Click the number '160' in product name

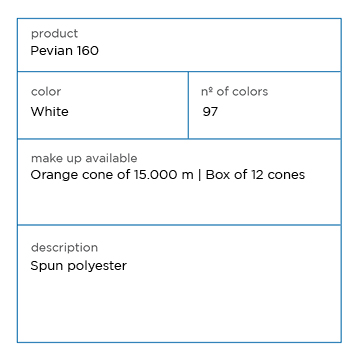88,51
